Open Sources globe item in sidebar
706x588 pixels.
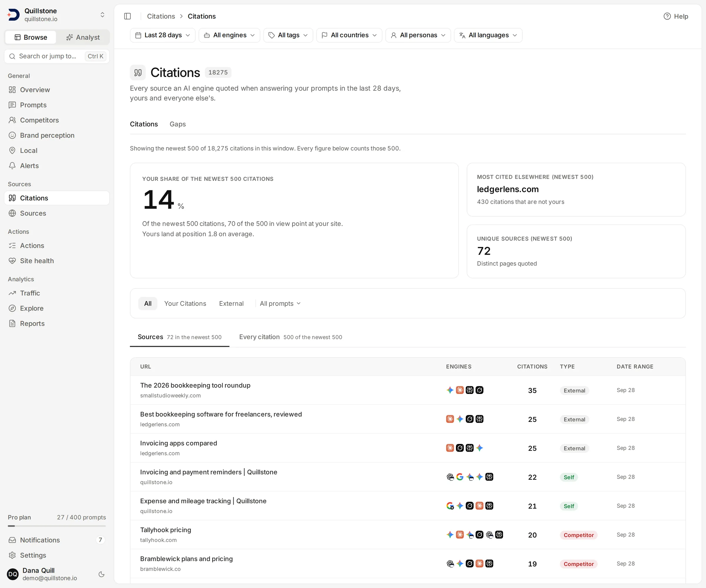[x=57, y=213]
